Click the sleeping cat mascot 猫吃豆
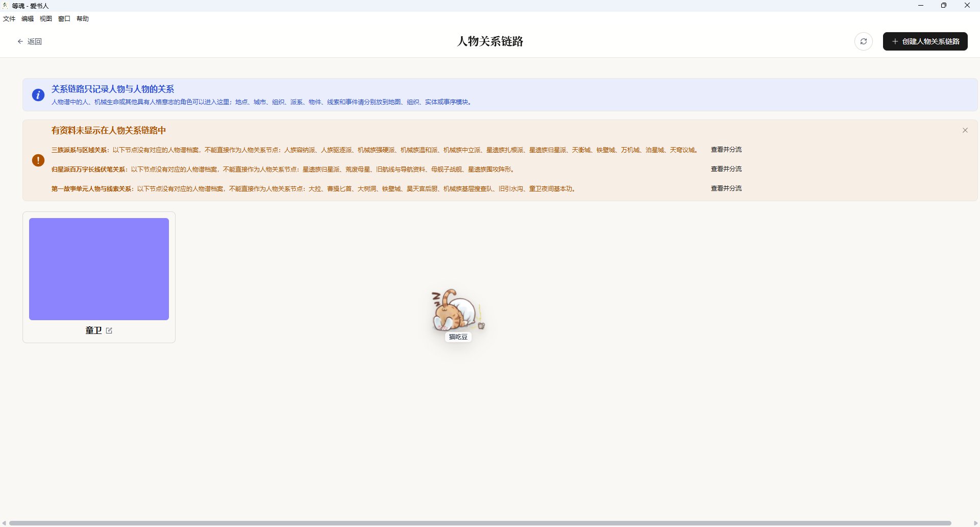 point(458,314)
